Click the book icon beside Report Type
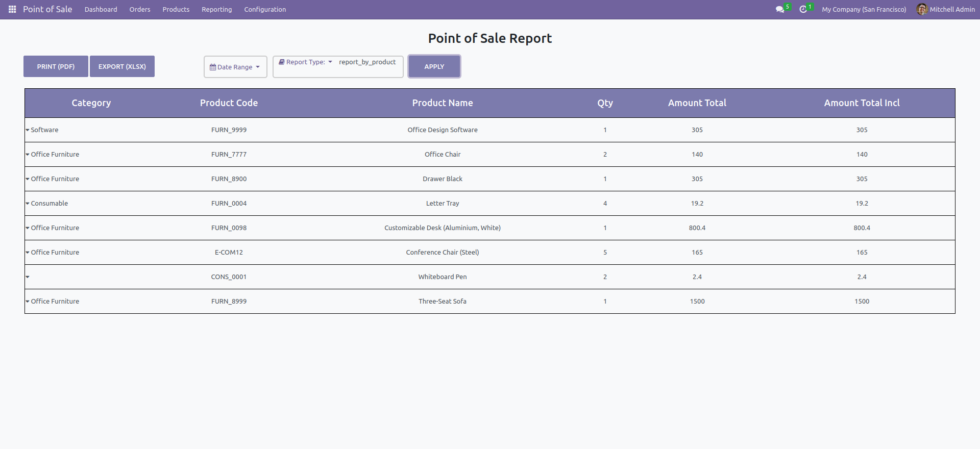This screenshot has height=449, width=980. (281, 62)
